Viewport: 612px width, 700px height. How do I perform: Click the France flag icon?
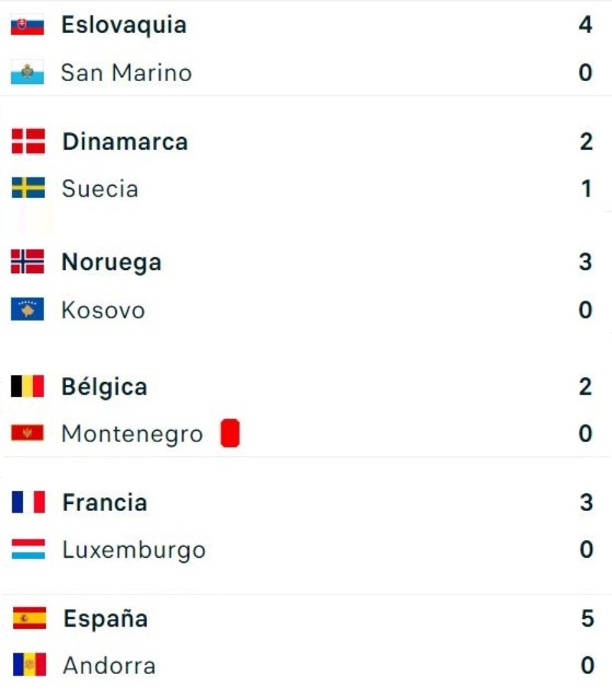coord(28,503)
